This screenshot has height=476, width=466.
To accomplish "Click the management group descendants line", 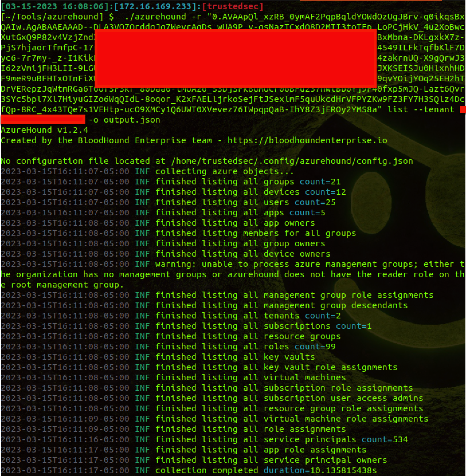I will point(281,305).
